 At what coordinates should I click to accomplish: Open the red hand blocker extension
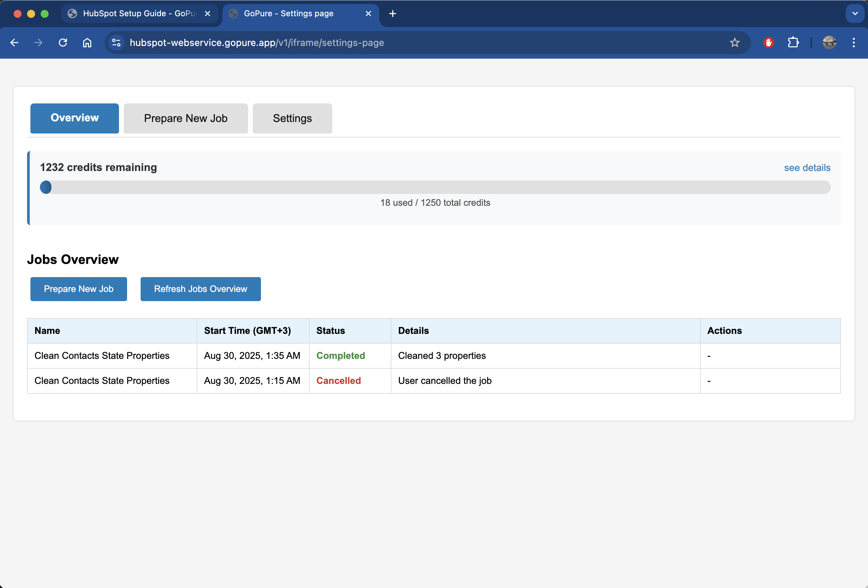[x=768, y=43]
